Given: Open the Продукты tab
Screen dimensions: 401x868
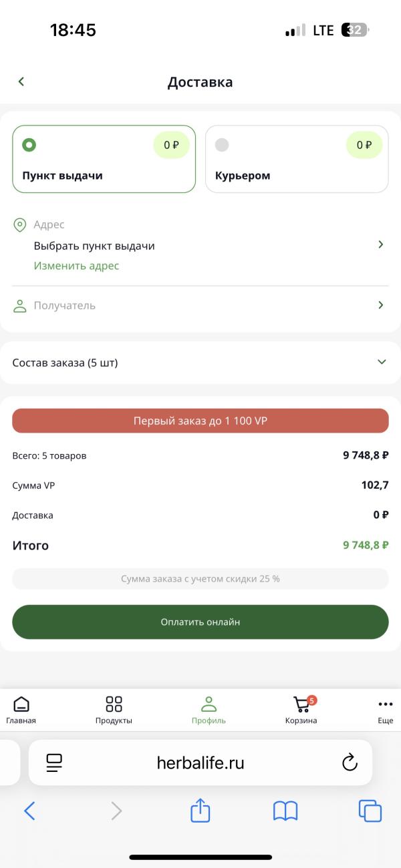Looking at the screenshot, I should pyautogui.click(x=114, y=709).
